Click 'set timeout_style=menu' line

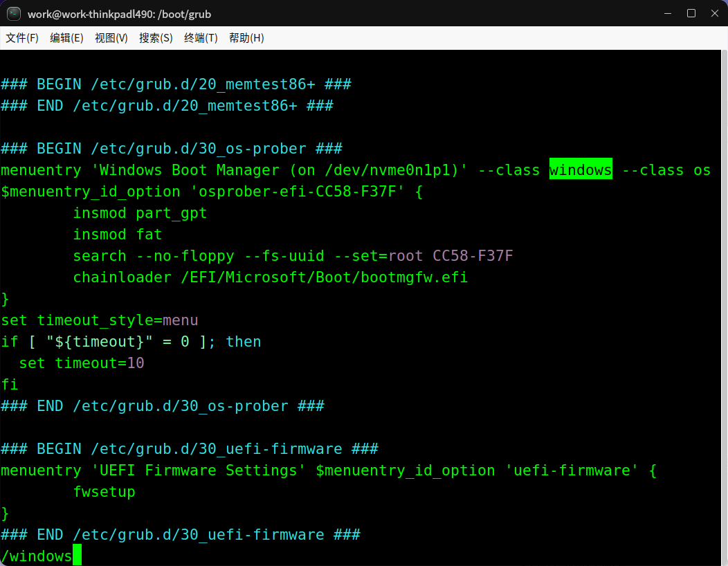(x=100, y=320)
